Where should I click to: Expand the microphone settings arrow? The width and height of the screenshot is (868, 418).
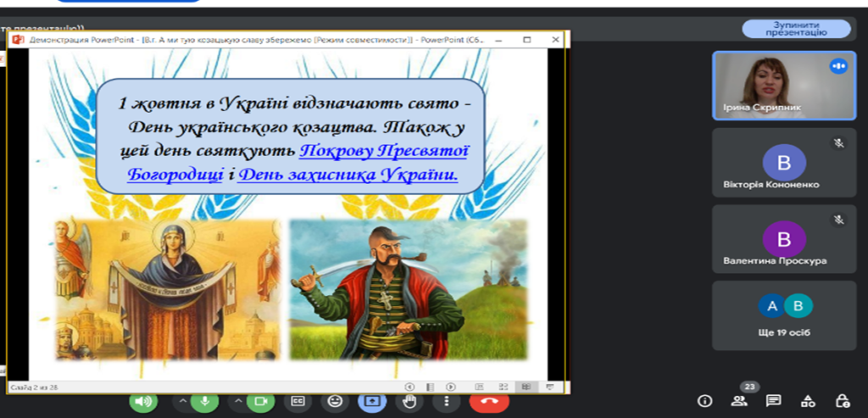point(181,402)
